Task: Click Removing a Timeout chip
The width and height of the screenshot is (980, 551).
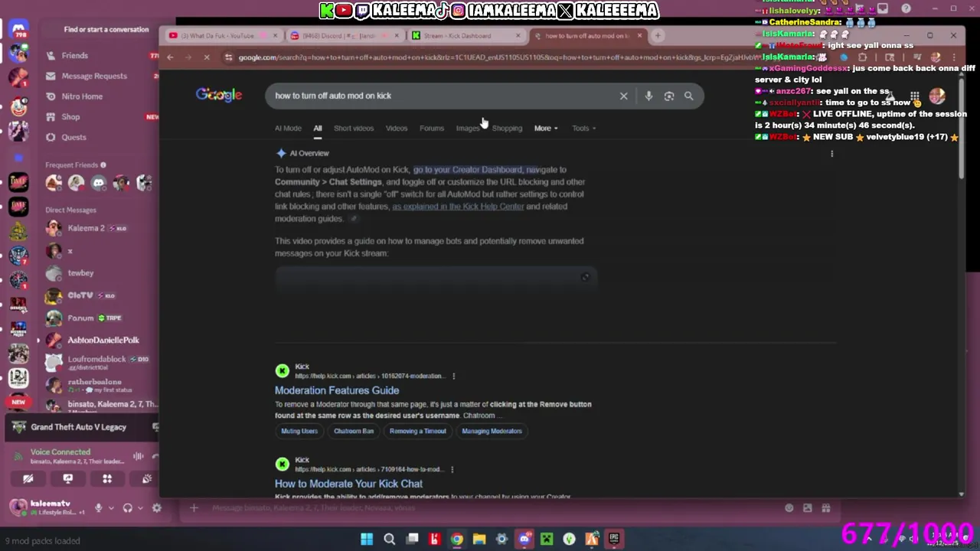Action: tap(417, 431)
